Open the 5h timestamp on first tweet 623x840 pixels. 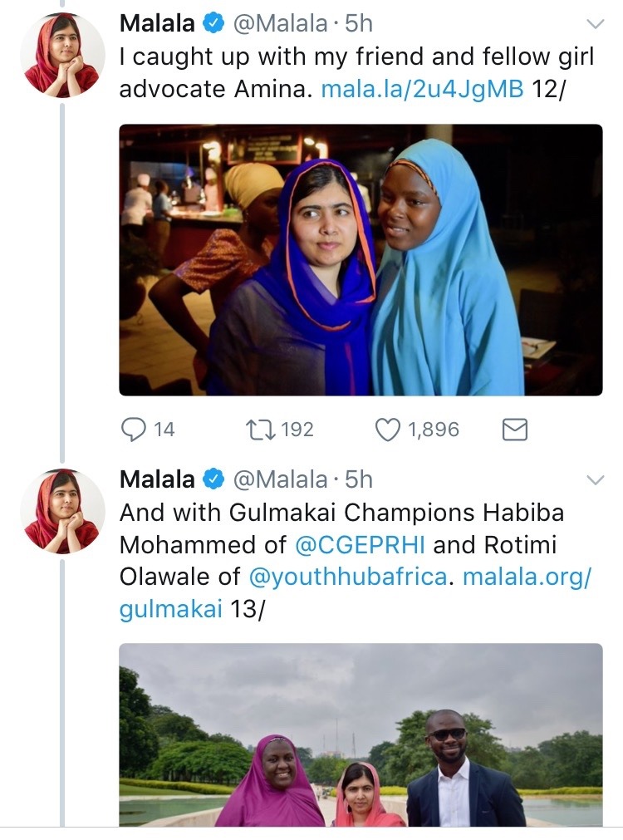coord(359,24)
